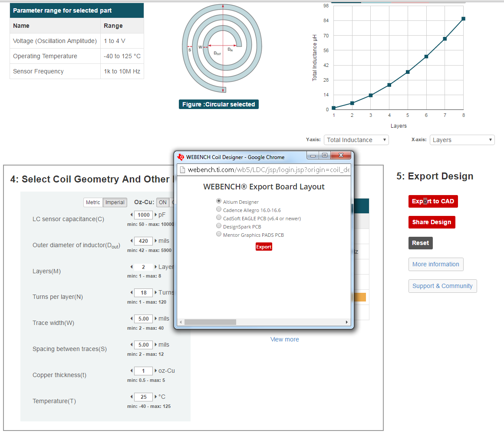Screen dimensions: 504x434
Task: Click the red Export button in popup
Action: coord(264,247)
